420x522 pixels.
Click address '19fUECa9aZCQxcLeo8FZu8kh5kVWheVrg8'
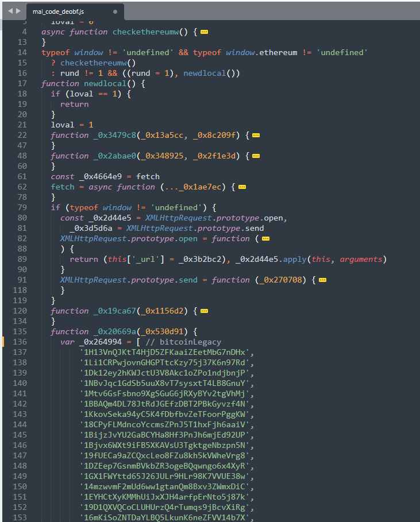coord(164,455)
